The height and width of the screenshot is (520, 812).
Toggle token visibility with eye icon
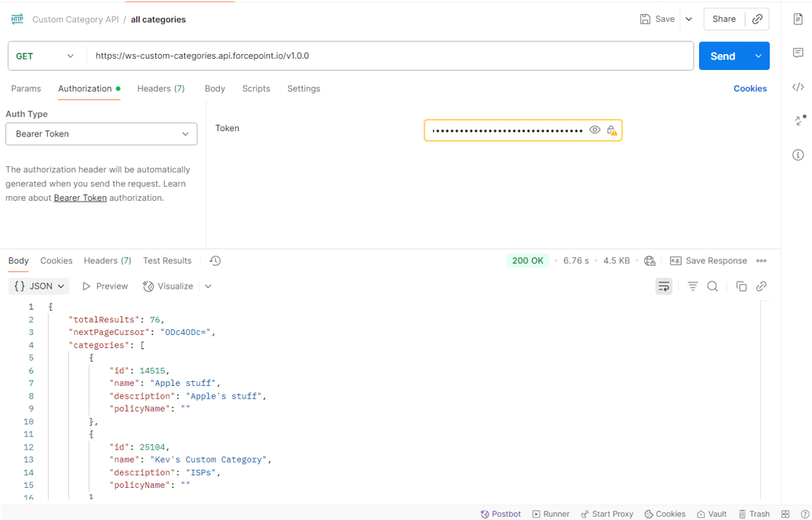pos(595,130)
